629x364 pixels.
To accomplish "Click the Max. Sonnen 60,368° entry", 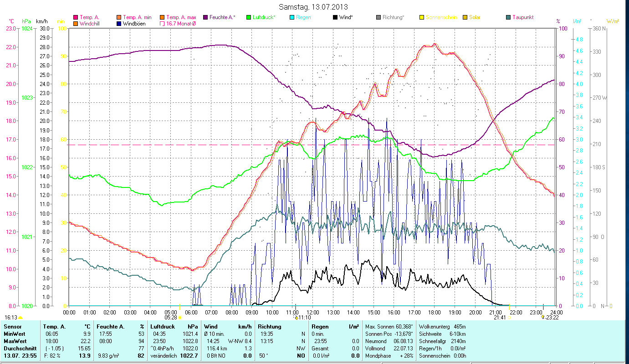I will [389, 327].
